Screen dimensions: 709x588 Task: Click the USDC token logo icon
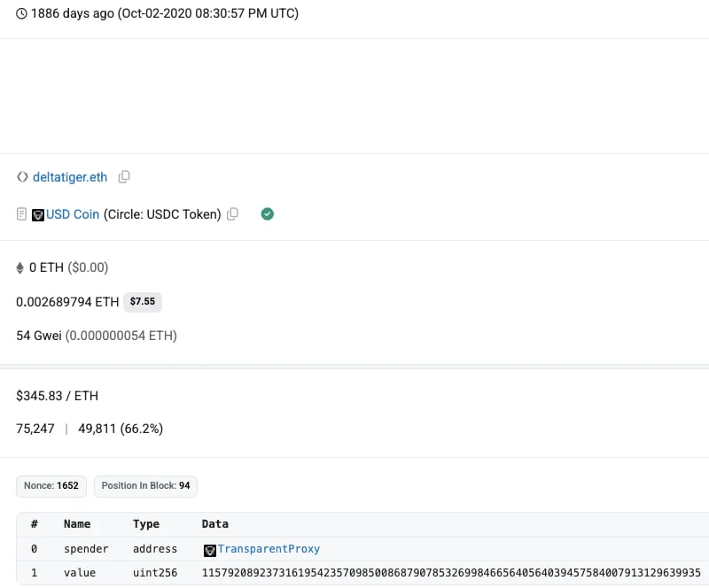pyautogui.click(x=38, y=214)
